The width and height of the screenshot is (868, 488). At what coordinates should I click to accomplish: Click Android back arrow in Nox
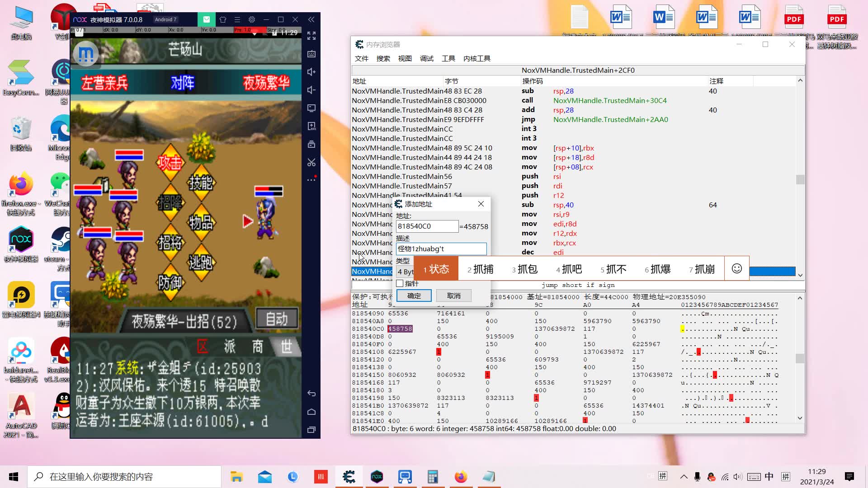pos(311,394)
